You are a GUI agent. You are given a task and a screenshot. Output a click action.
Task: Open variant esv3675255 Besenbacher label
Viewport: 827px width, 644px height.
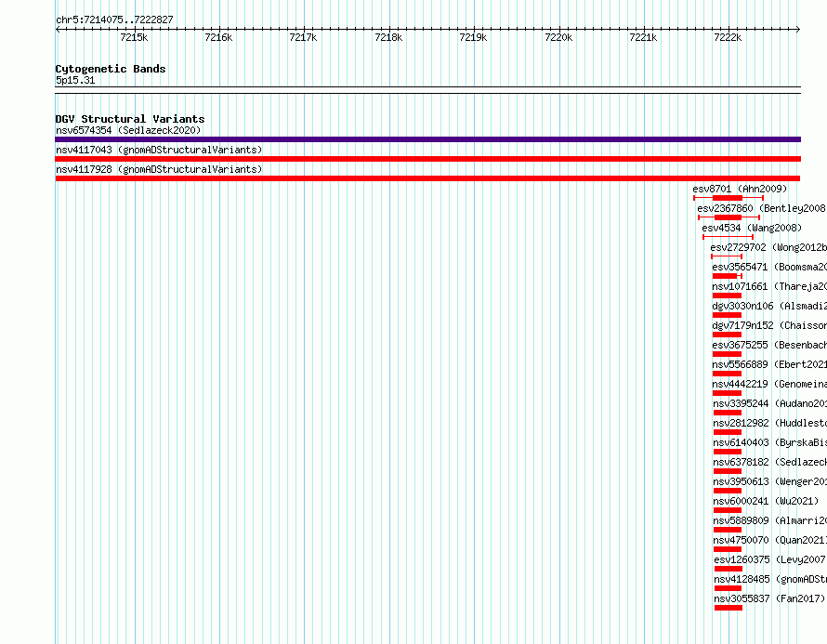coord(769,345)
